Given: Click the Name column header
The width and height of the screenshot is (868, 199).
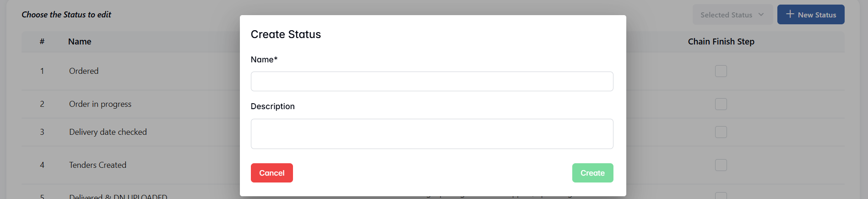Looking at the screenshot, I should (80, 42).
